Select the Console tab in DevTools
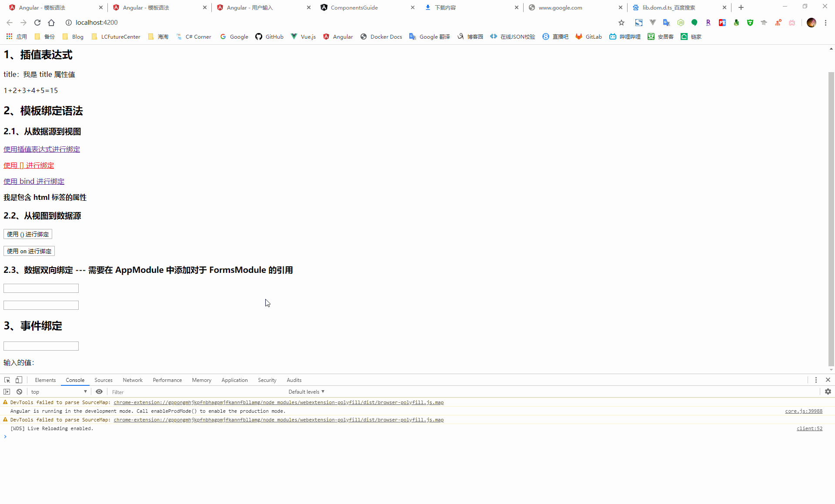Image resolution: width=835 pixels, height=504 pixels. pyautogui.click(x=74, y=379)
